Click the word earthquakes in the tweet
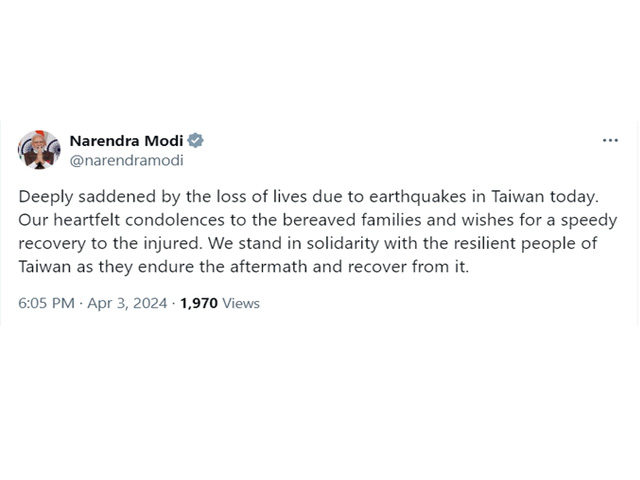Image resolution: width=640 pixels, height=480 pixels. click(x=418, y=197)
